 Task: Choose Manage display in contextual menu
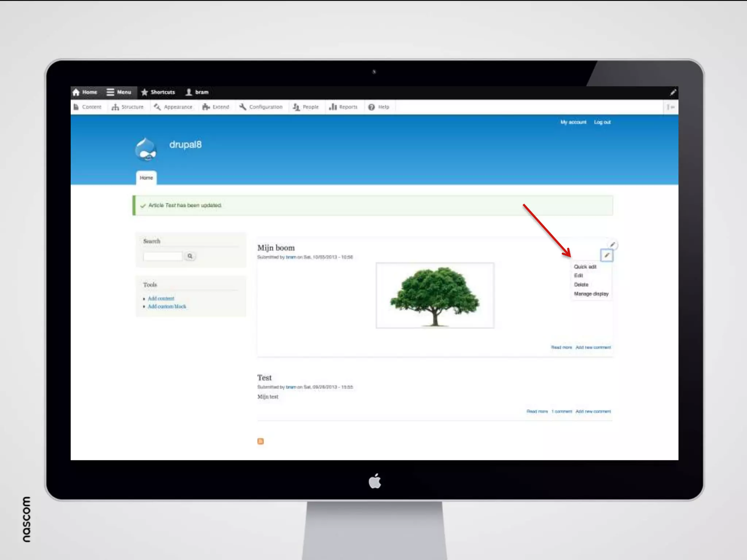tap(591, 294)
